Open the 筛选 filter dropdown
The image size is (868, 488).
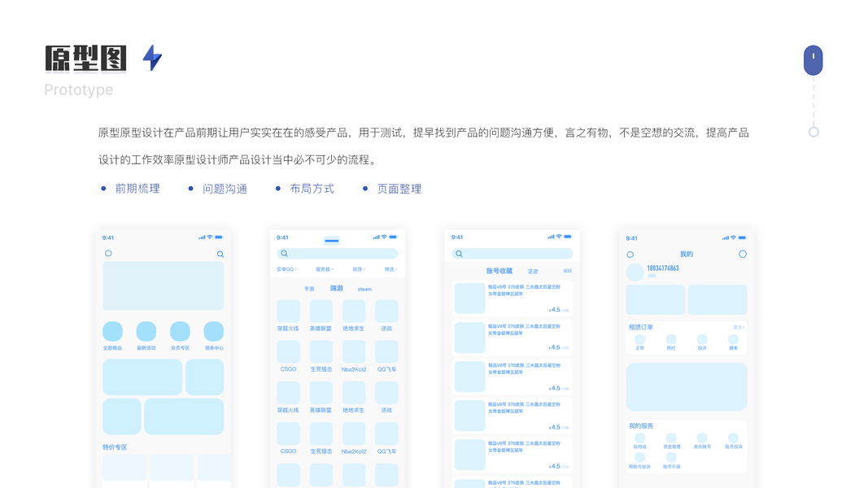click(x=390, y=269)
